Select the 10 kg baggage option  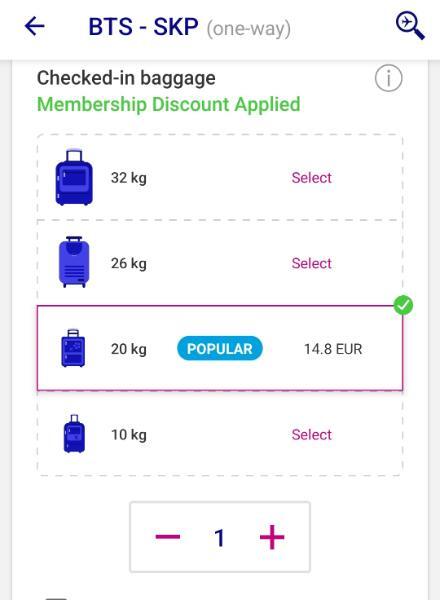(x=311, y=435)
